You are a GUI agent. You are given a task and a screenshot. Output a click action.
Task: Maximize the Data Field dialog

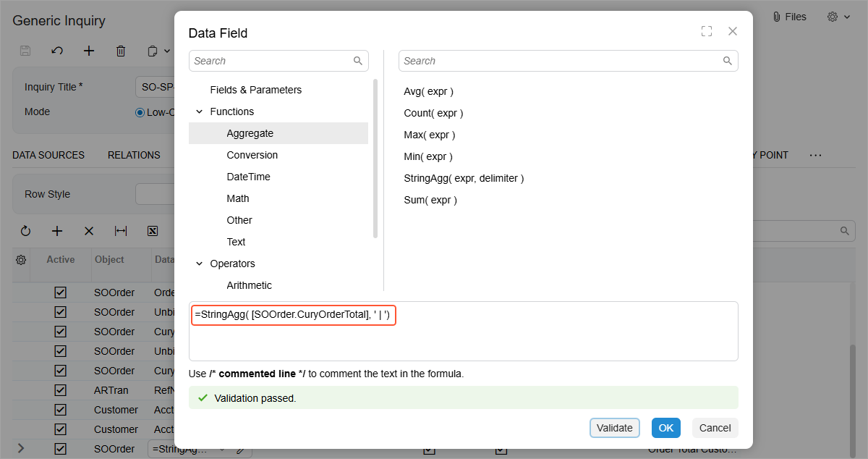(x=707, y=31)
